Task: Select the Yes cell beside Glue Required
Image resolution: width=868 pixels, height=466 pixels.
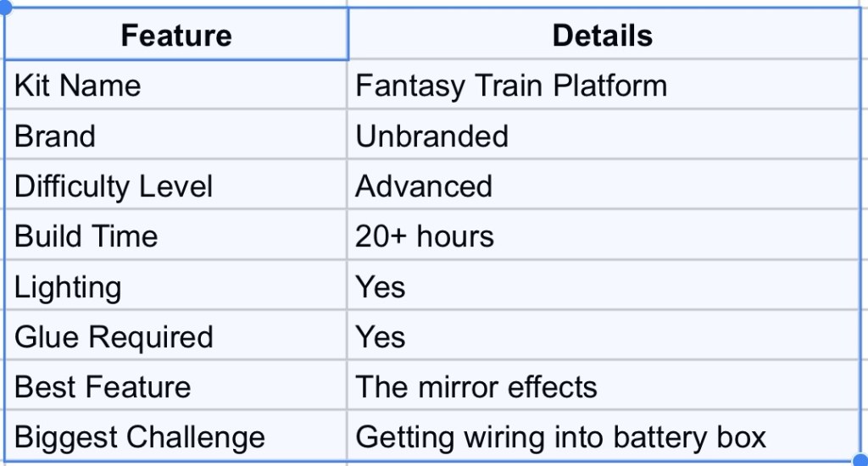Action: click(x=603, y=337)
